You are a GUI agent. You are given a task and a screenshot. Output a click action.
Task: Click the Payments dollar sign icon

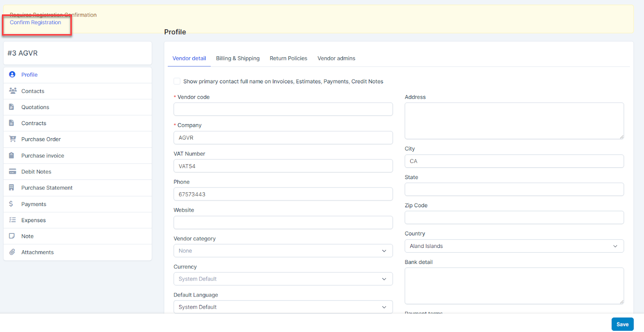coord(11,204)
